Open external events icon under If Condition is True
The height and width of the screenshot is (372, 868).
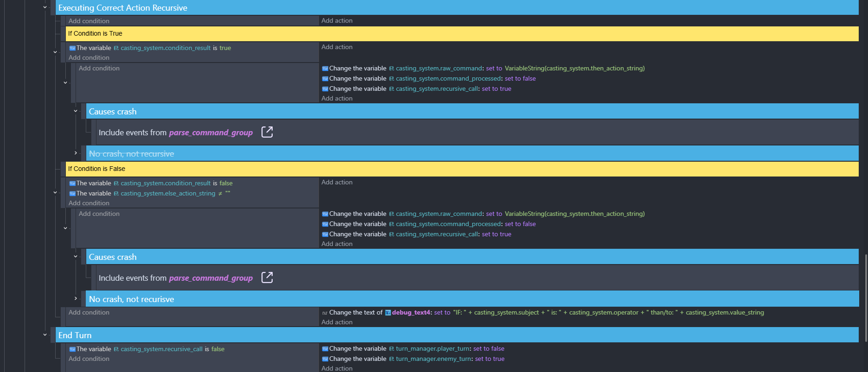click(267, 132)
